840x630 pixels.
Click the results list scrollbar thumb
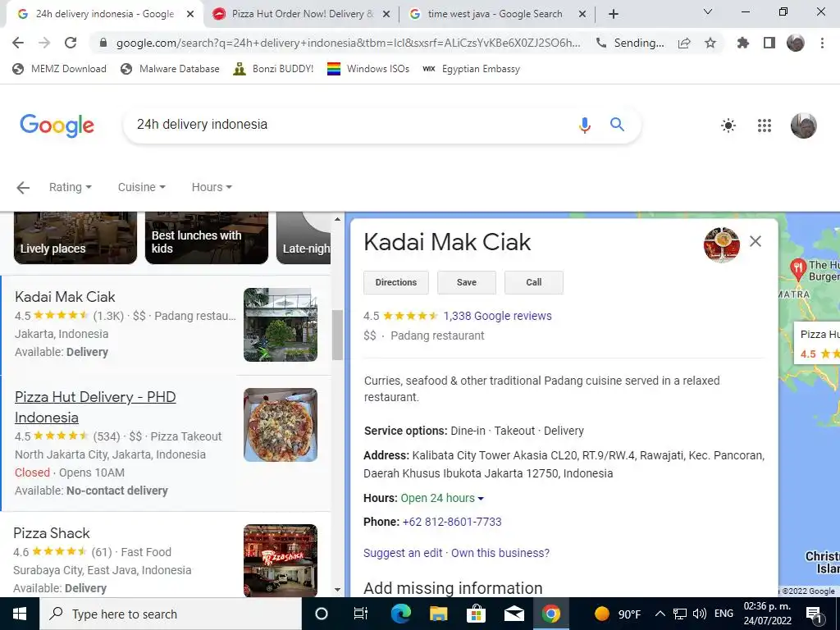coord(337,336)
